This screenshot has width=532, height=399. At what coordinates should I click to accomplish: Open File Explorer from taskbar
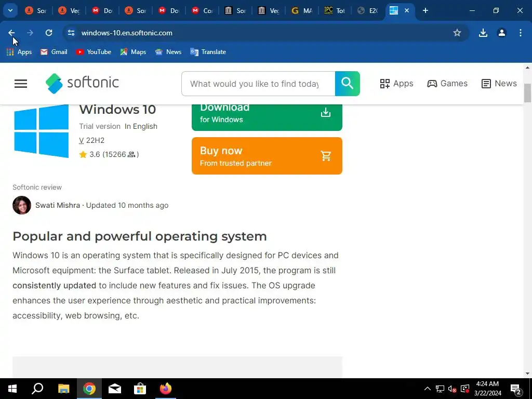(63, 389)
